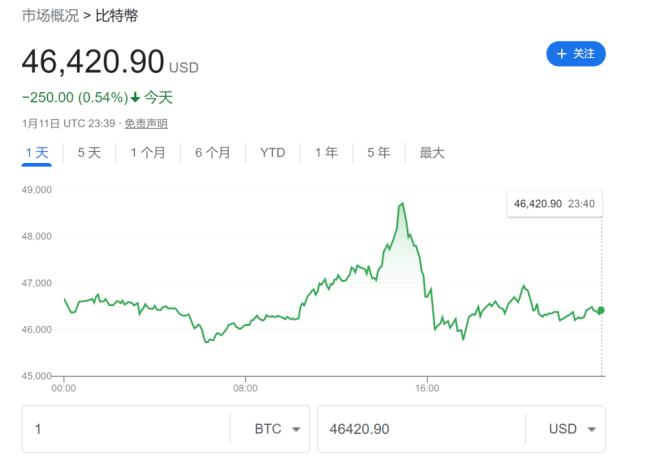Switch to the 5 天 chart tab
This screenshot has width=660, height=460.
coord(89,153)
